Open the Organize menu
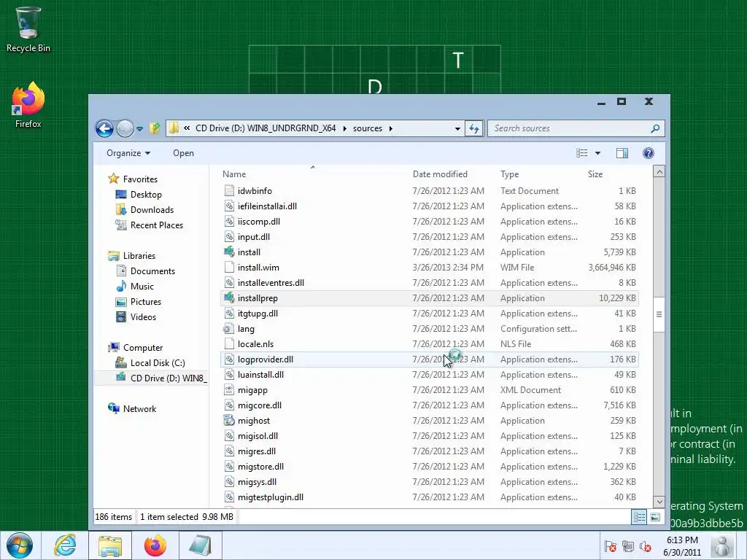Screen dimensions: 747x560 click(128, 153)
